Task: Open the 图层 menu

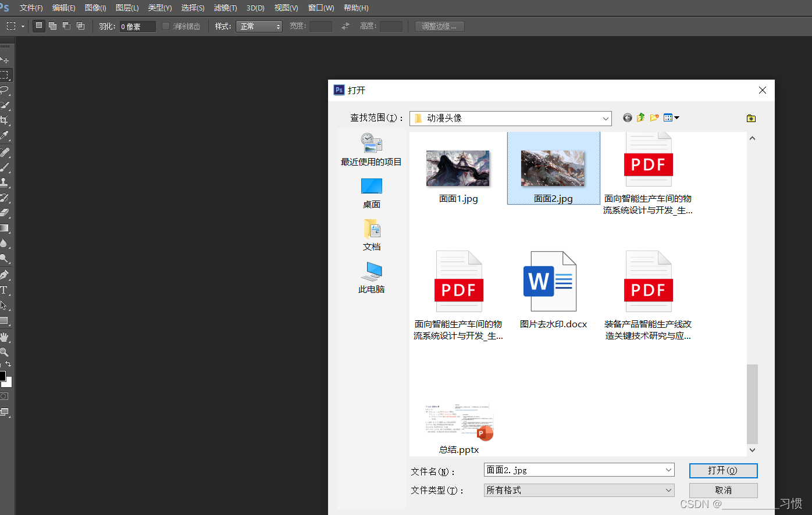Action: tap(127, 8)
